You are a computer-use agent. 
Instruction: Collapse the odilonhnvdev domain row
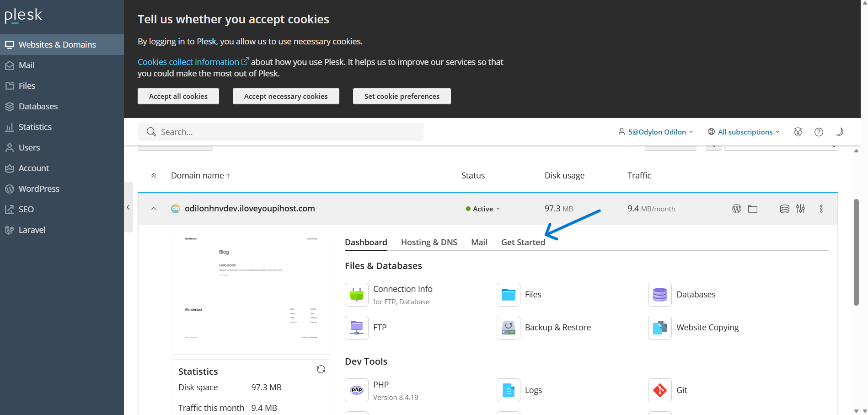tap(154, 209)
